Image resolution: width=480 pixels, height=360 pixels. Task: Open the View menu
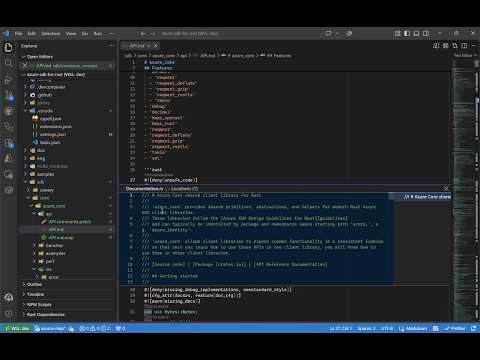[71, 33]
